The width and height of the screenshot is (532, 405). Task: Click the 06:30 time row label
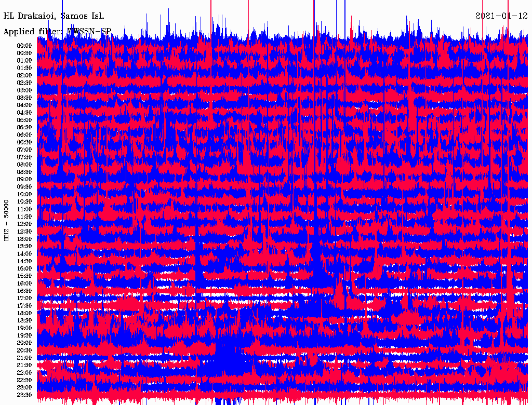tap(24, 142)
